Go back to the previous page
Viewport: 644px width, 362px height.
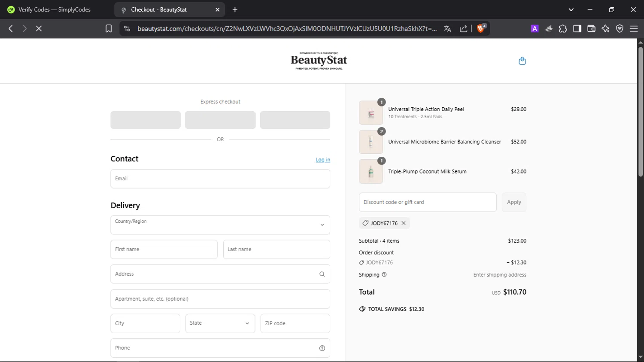click(11, 28)
